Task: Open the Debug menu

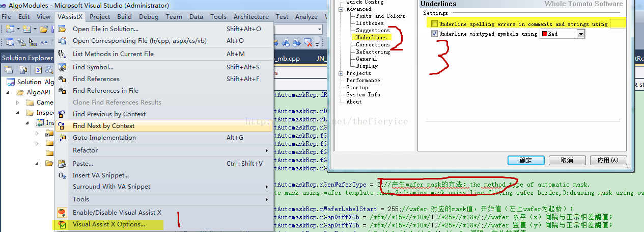Action: point(149,16)
